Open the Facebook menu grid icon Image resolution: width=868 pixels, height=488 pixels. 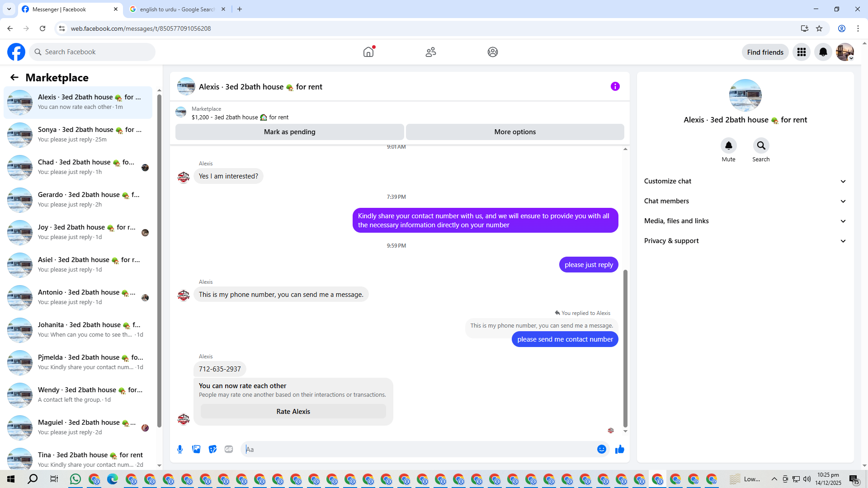coord(801,52)
